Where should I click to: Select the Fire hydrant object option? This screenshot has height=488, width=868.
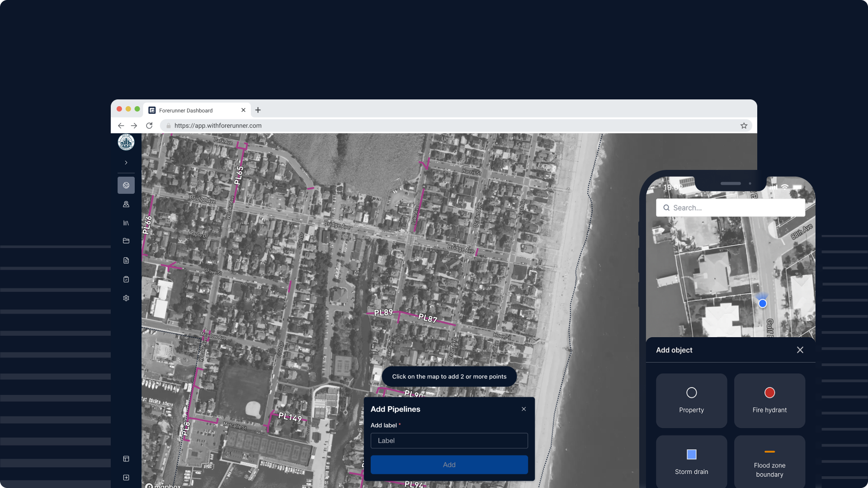click(769, 400)
